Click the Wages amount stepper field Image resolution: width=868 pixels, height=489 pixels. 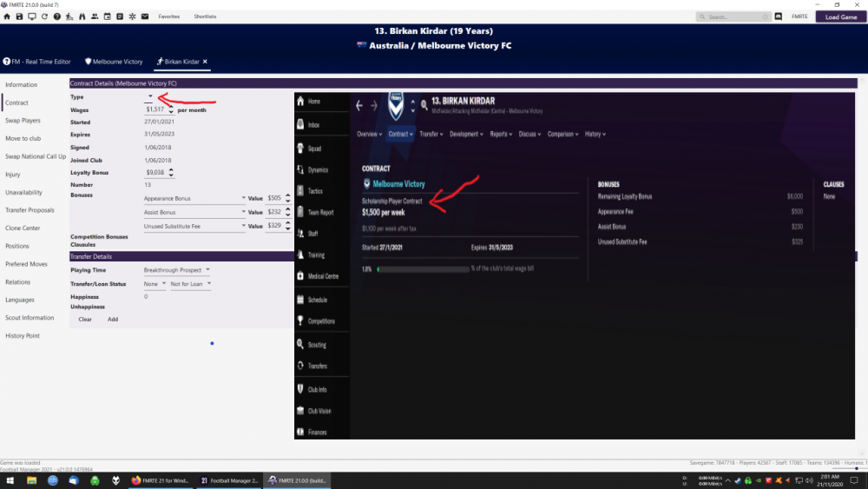pyautogui.click(x=160, y=109)
